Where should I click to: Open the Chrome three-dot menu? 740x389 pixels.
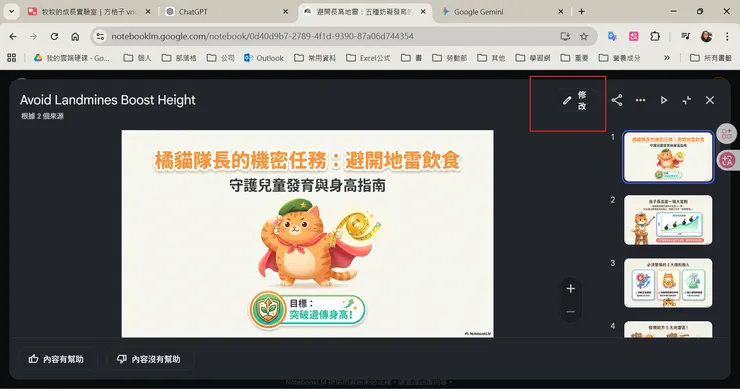(727, 36)
